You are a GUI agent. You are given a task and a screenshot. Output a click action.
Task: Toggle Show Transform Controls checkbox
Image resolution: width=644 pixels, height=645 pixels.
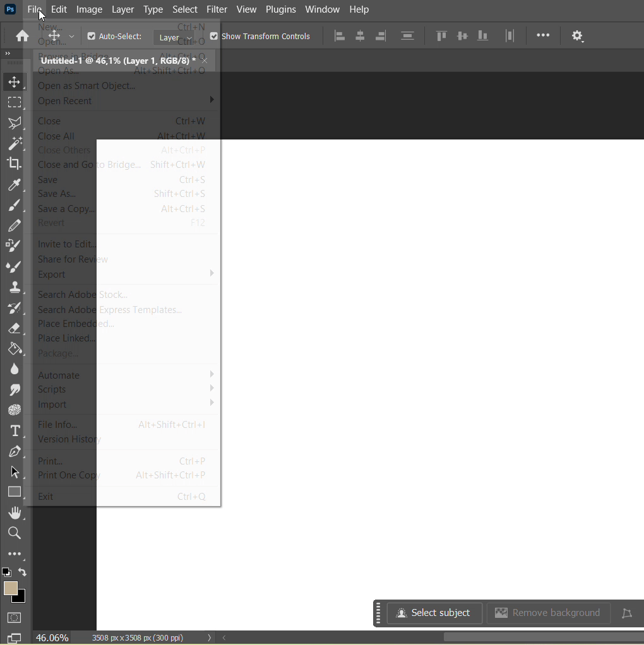(214, 36)
